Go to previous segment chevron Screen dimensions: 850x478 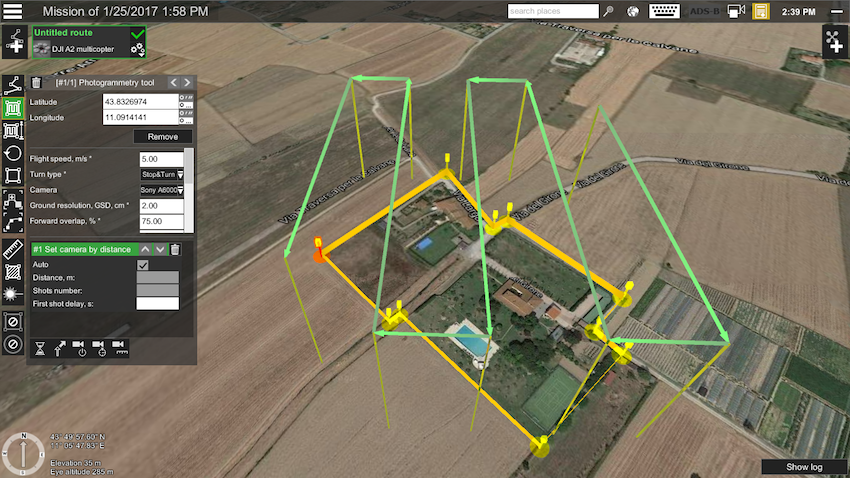click(x=173, y=82)
